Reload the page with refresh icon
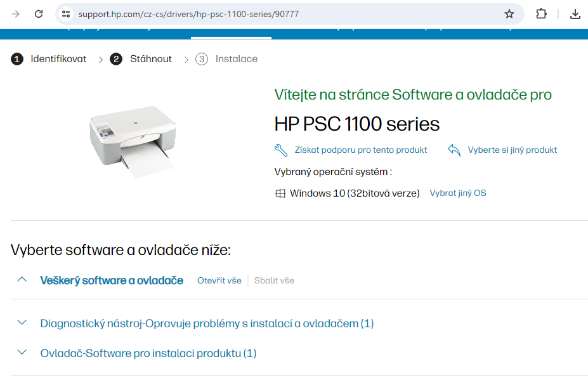588x378 pixels. pyautogui.click(x=39, y=14)
